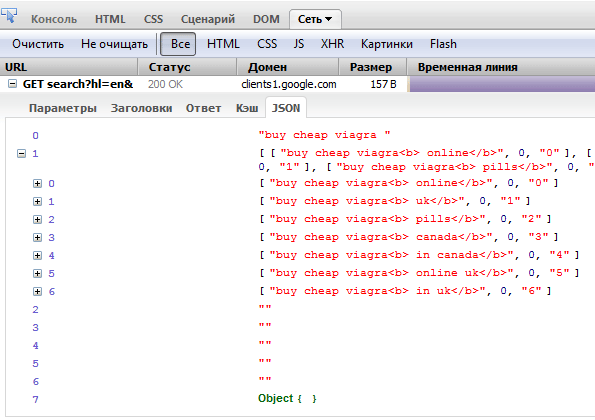Image resolution: width=595 pixels, height=420 pixels.
Task: Filter requests by JS type
Action: point(299,44)
